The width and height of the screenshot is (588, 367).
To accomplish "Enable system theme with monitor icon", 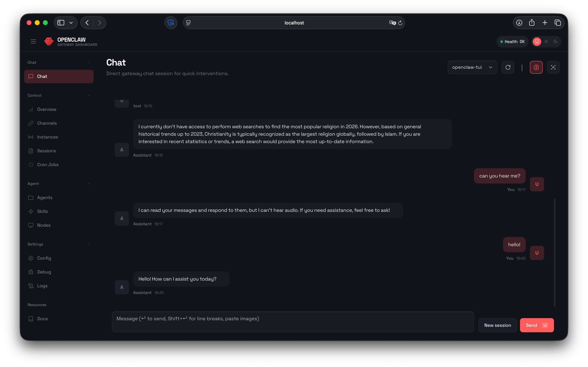I will point(537,41).
